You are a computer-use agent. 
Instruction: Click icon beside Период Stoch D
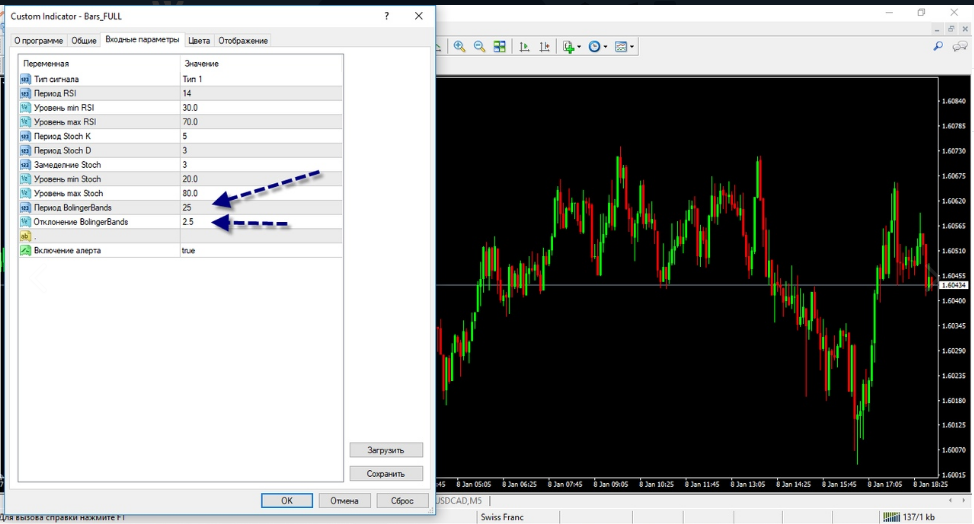point(25,150)
